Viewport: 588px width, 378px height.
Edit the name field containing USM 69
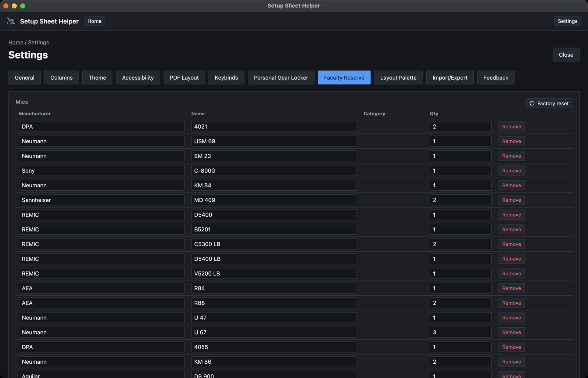pyautogui.click(x=274, y=141)
